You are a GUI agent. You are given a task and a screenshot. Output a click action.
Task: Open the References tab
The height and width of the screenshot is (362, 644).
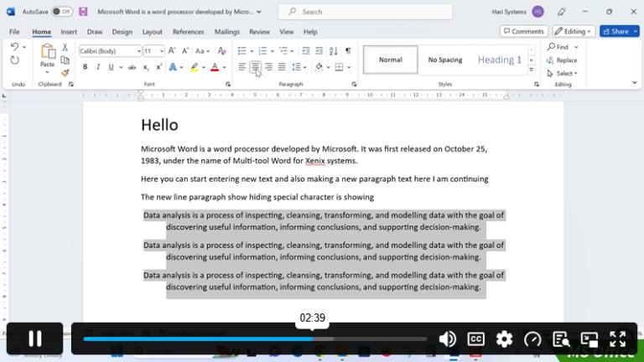[188, 32]
